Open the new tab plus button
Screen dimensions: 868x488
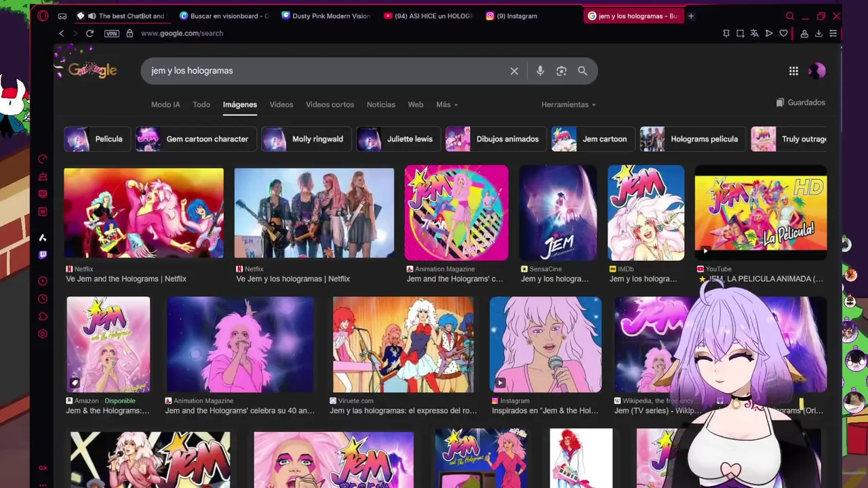coord(691,16)
